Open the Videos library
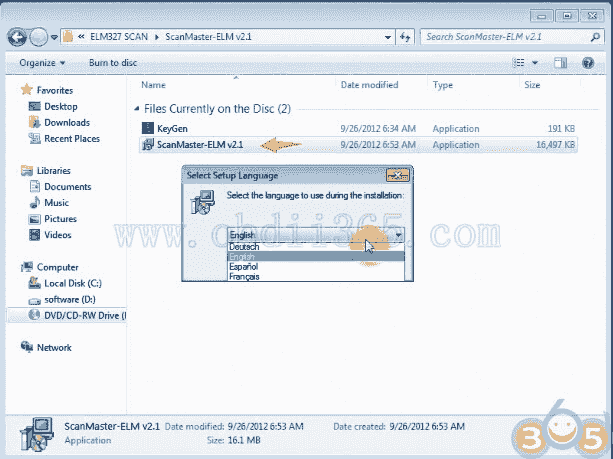The height and width of the screenshot is (459, 613). [57, 235]
